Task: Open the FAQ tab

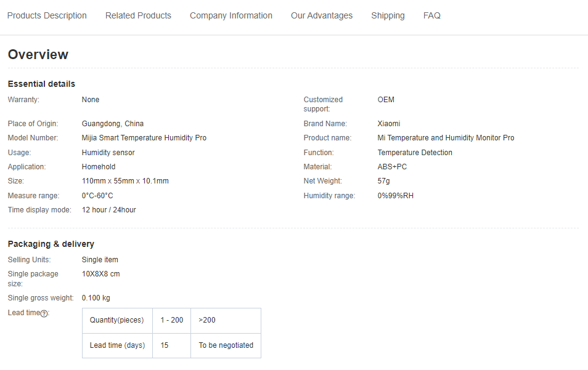Action: (431, 16)
